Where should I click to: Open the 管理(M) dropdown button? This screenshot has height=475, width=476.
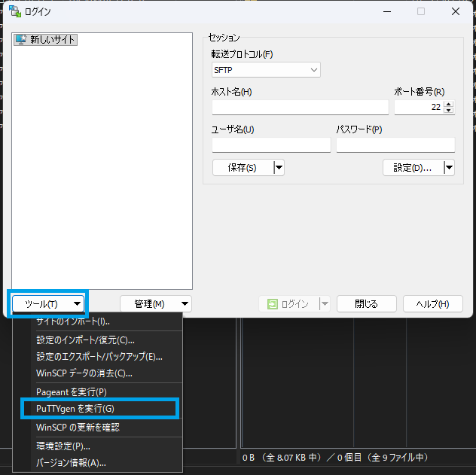pyautogui.click(x=156, y=304)
